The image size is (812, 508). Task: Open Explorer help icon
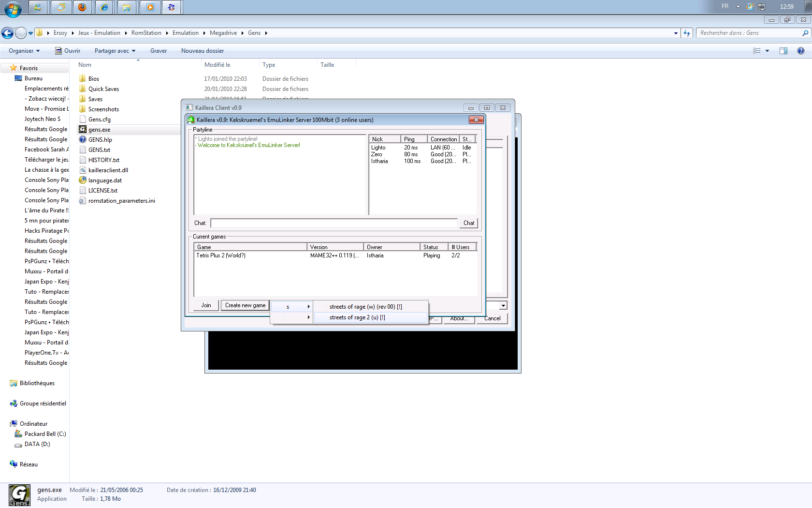(x=801, y=51)
